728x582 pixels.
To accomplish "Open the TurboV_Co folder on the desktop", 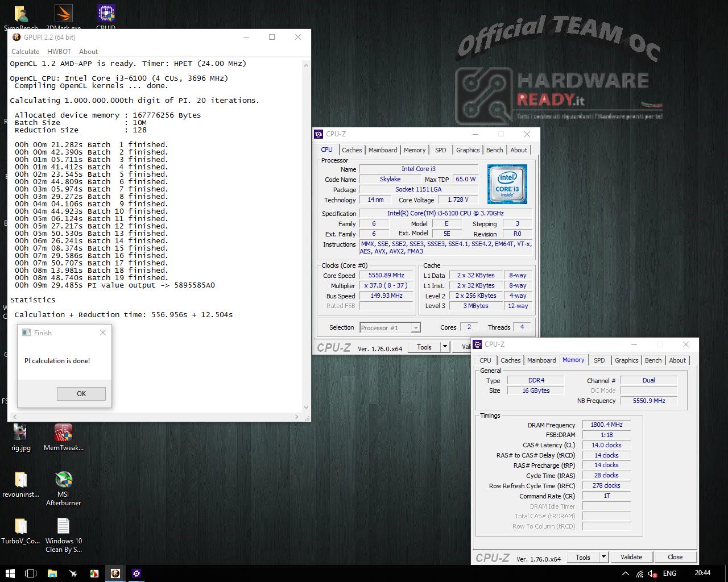I will (x=20, y=530).
